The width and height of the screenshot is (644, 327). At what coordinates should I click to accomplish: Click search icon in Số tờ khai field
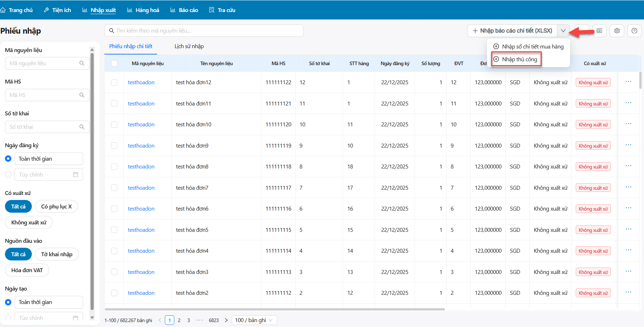tap(82, 127)
